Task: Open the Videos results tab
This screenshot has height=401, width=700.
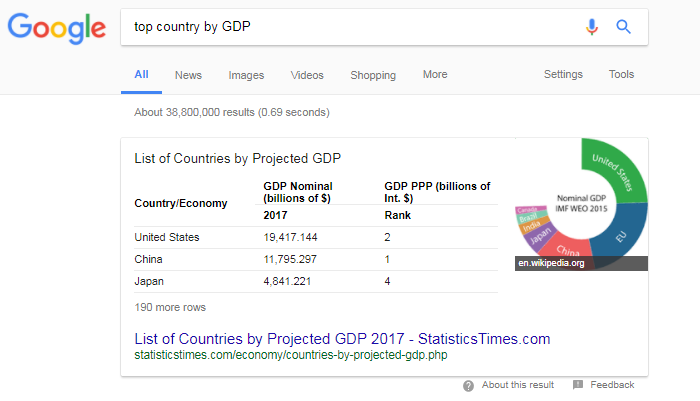Action: click(307, 75)
